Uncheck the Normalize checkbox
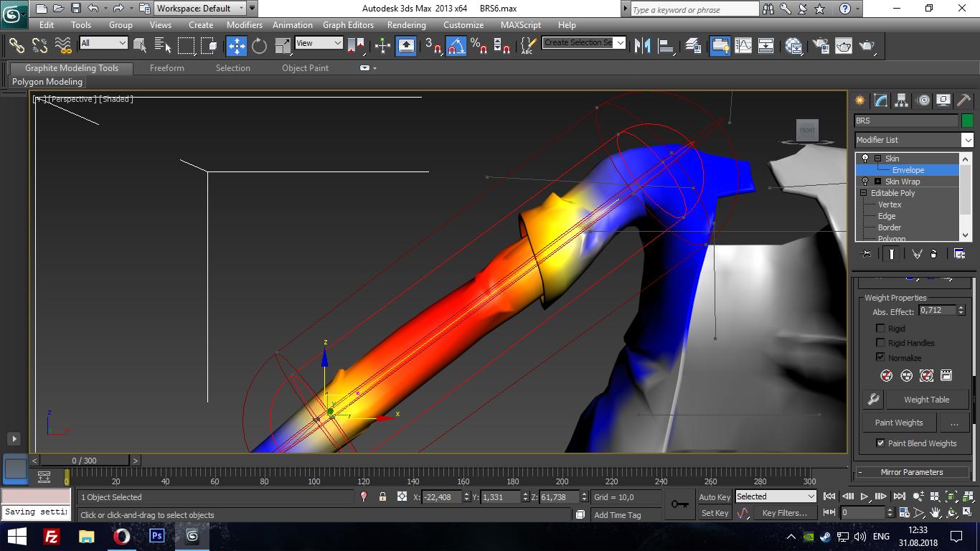 [880, 357]
